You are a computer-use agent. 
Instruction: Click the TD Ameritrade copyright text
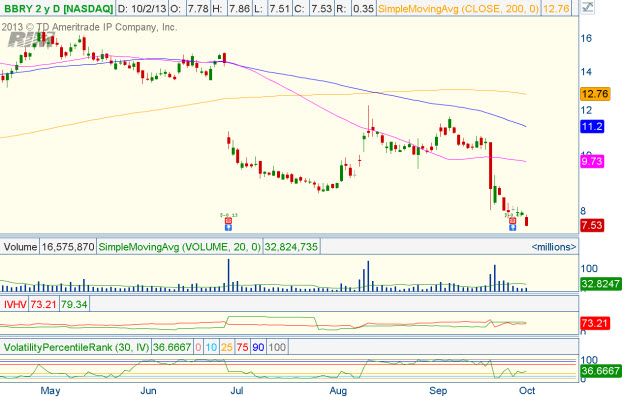(x=89, y=27)
